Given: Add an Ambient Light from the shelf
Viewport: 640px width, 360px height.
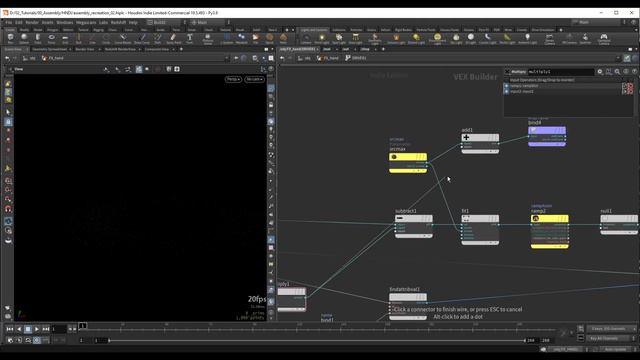Looking at the screenshot, I should 527,39.
